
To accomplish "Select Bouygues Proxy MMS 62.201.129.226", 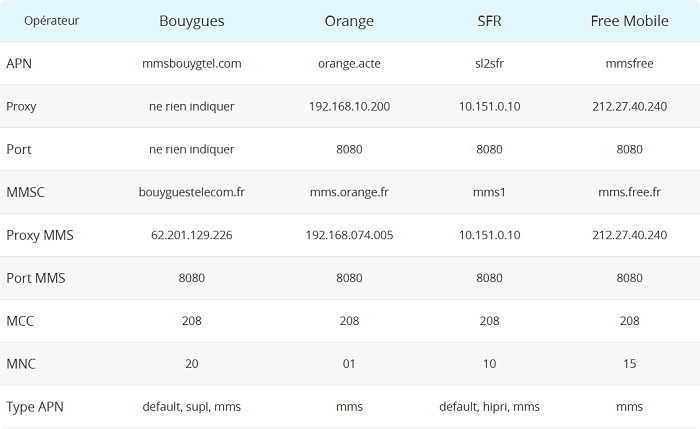I will [x=192, y=235].
